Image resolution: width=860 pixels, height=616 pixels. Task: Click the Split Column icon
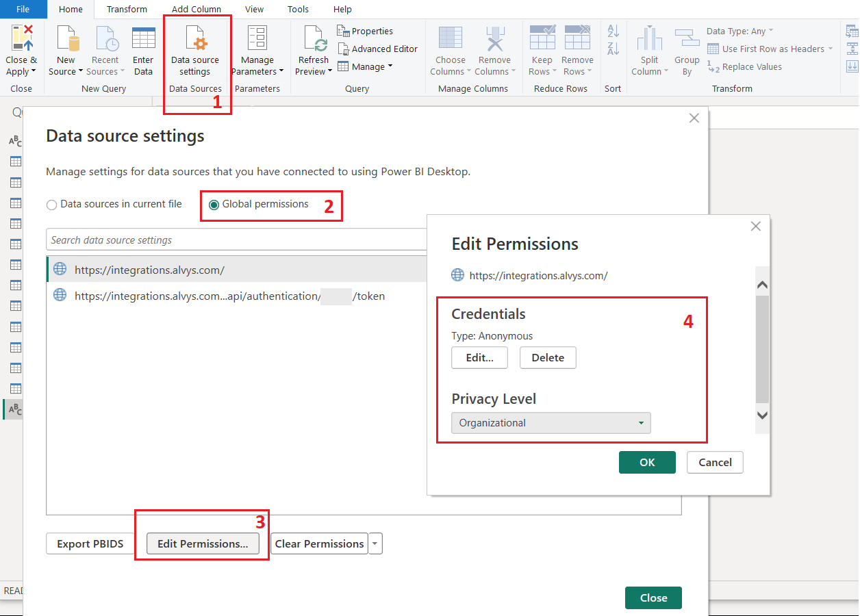[x=649, y=38]
